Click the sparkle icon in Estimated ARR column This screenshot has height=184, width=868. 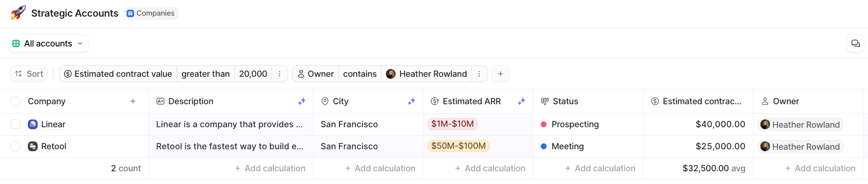521,101
